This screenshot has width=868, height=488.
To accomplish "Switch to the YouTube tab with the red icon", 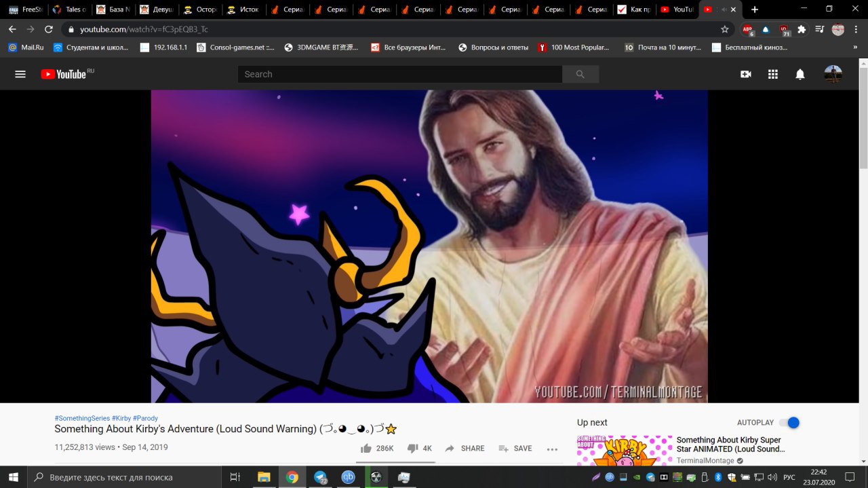I will coord(677,10).
